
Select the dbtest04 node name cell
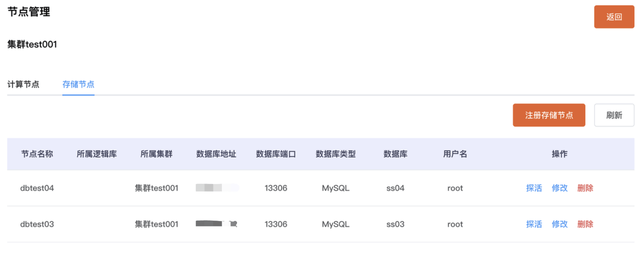tap(37, 188)
